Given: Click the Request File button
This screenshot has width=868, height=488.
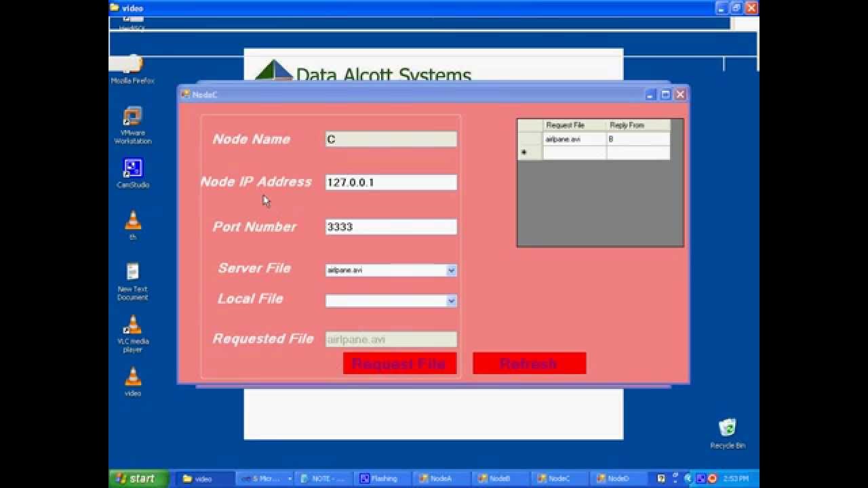Looking at the screenshot, I should pyautogui.click(x=399, y=363).
